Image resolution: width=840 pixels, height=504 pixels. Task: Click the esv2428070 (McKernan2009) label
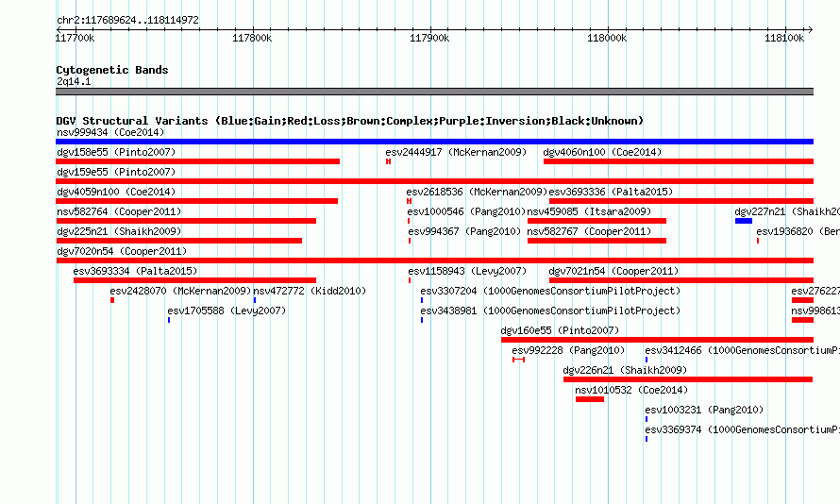coord(180,291)
